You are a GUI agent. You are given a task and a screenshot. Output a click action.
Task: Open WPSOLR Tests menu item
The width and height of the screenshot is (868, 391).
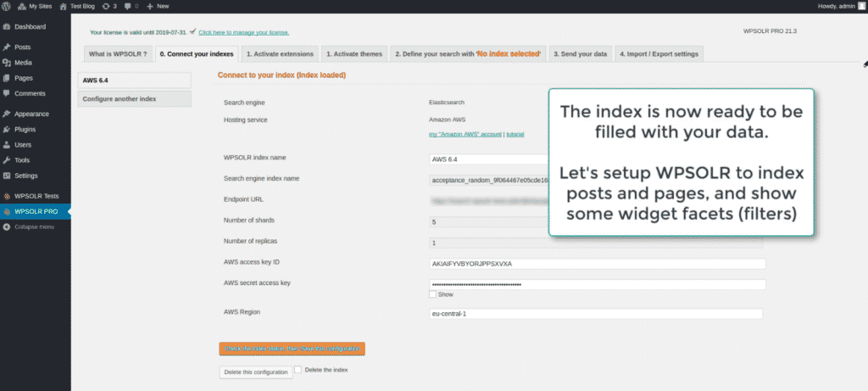click(36, 197)
